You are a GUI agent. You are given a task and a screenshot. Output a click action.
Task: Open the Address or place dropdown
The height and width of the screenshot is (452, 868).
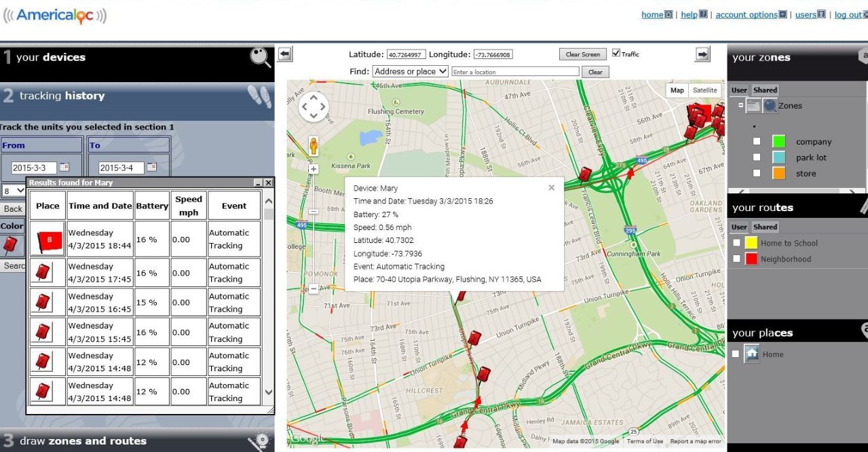(410, 71)
